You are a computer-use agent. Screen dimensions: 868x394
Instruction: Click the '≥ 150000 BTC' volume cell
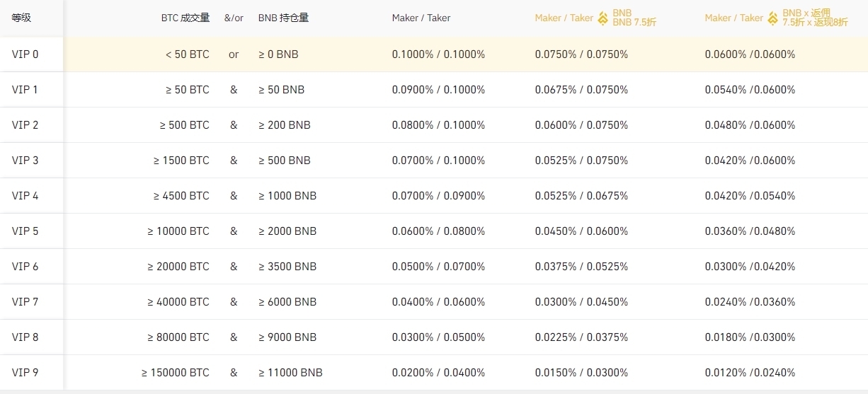pos(176,373)
